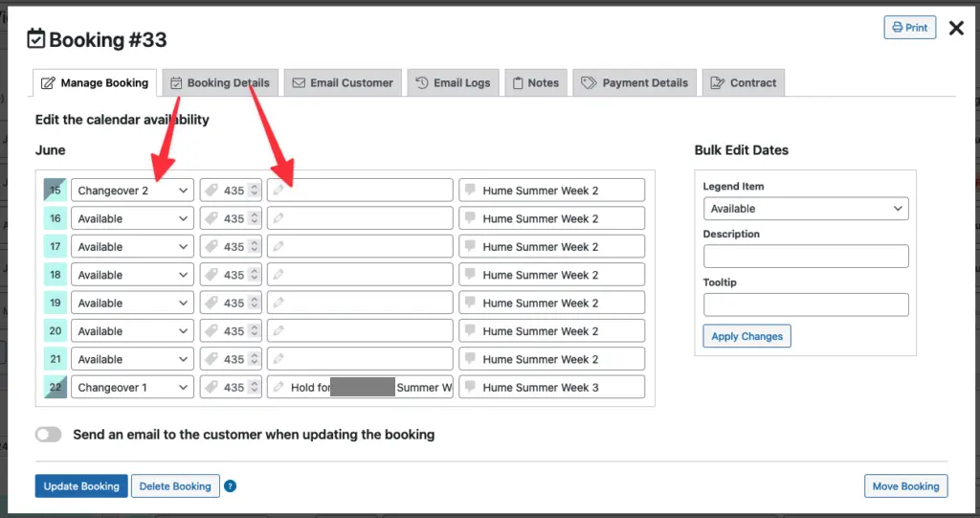Screen dimensions: 980x518
Task: Click the June 15 changeover date color box
Action: (x=55, y=190)
